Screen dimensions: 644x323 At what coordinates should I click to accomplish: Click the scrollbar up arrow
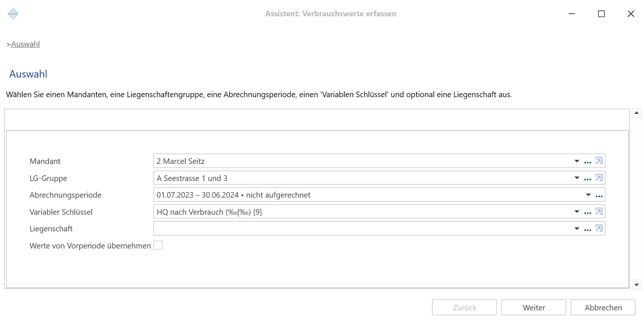(x=637, y=113)
